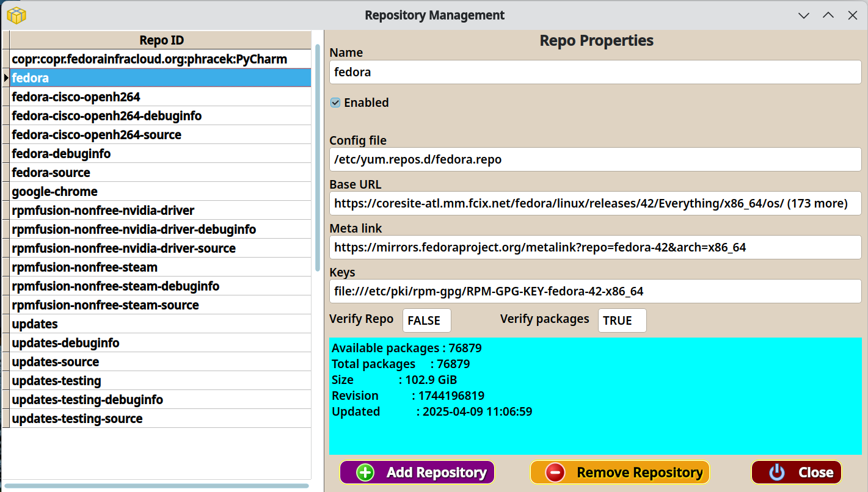Select the fedora-cisco-openh264-debuginfo row
Image resolution: width=868 pixels, height=492 pixels.
[161, 116]
